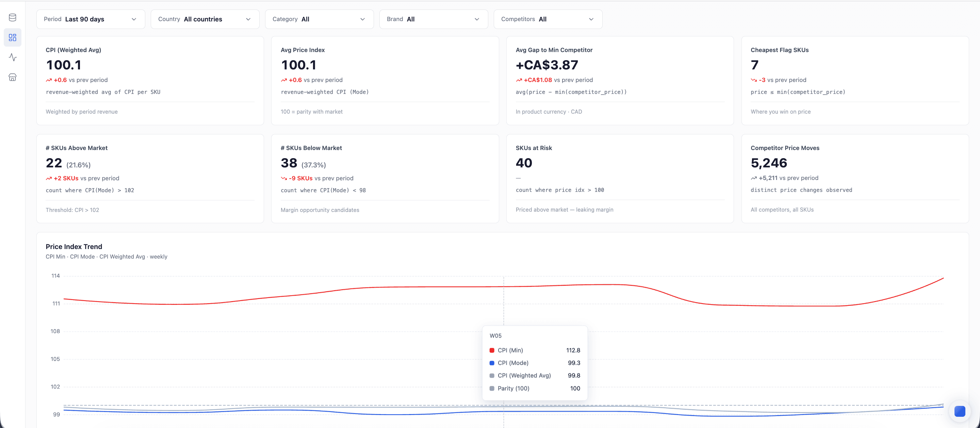Expand the Category filter dropdown
980x428 pixels.
pos(319,19)
